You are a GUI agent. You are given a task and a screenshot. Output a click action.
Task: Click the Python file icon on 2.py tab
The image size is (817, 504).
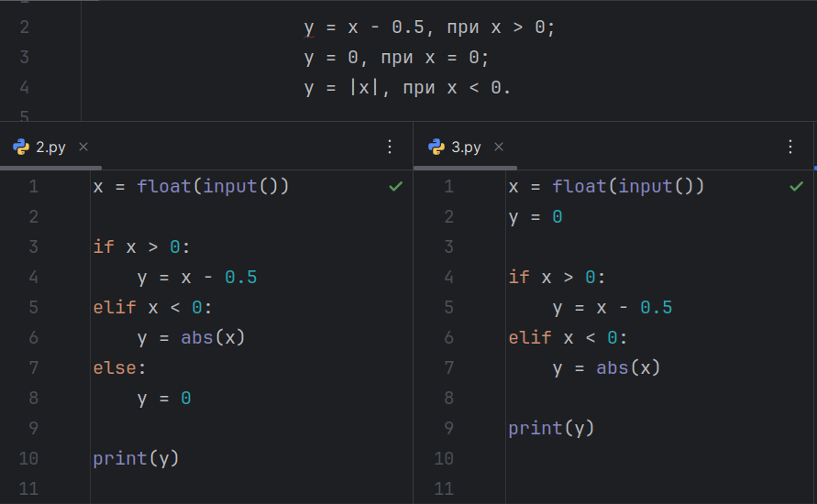coord(21,148)
